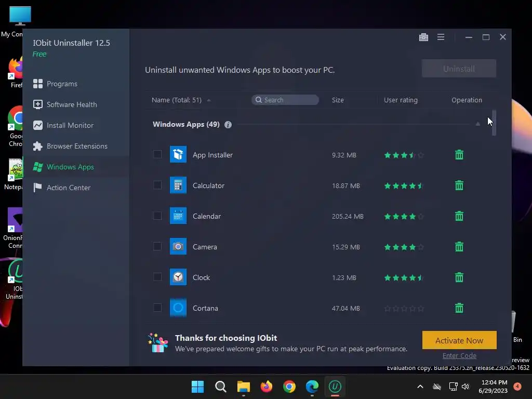Click the app list vertical scrollbar
The width and height of the screenshot is (532, 399).
point(494,123)
